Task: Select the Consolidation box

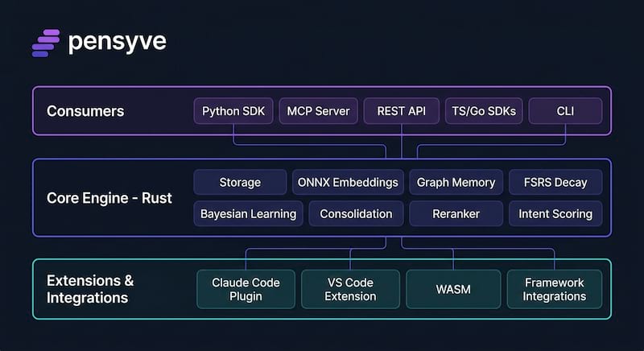Action: (x=356, y=214)
